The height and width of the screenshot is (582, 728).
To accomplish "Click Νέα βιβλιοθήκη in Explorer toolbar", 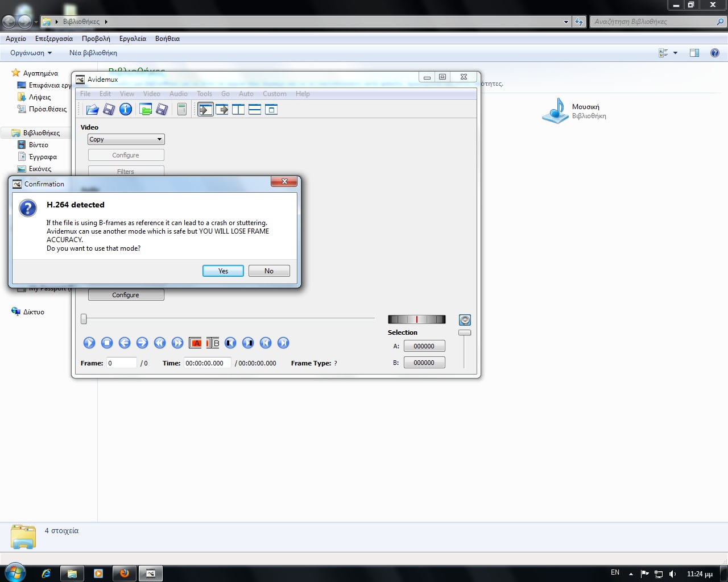I will click(x=93, y=53).
